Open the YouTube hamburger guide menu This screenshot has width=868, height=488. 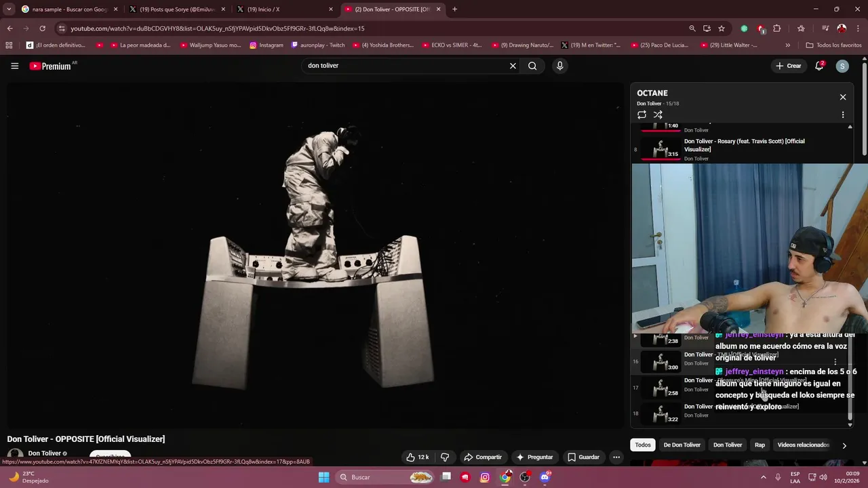tap(14, 66)
